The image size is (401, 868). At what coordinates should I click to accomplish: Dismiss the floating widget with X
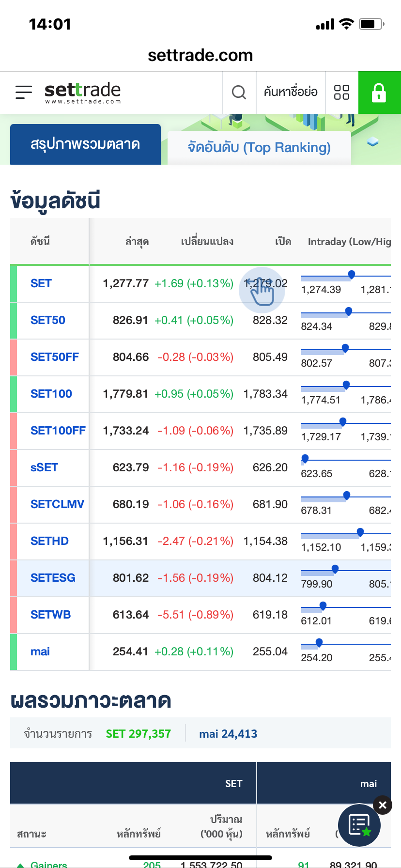(383, 805)
